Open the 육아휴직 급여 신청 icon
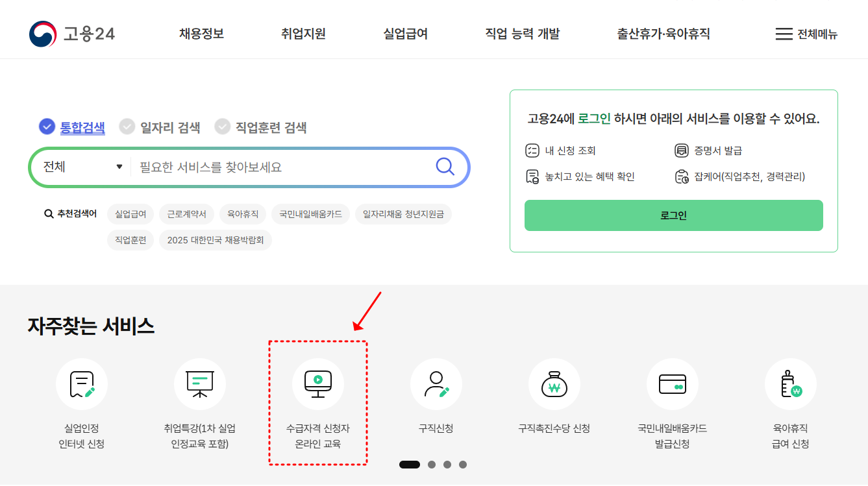 pyautogui.click(x=790, y=383)
